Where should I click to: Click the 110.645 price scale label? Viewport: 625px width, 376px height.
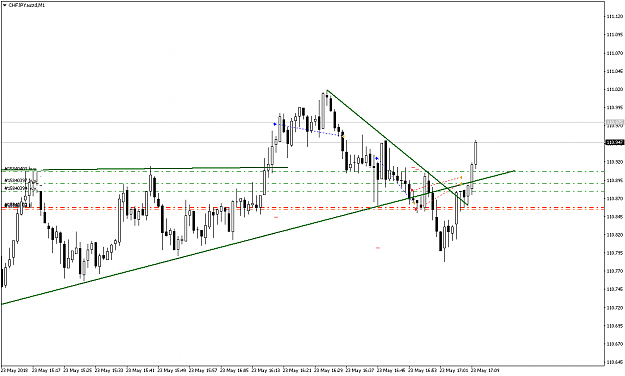(614, 362)
